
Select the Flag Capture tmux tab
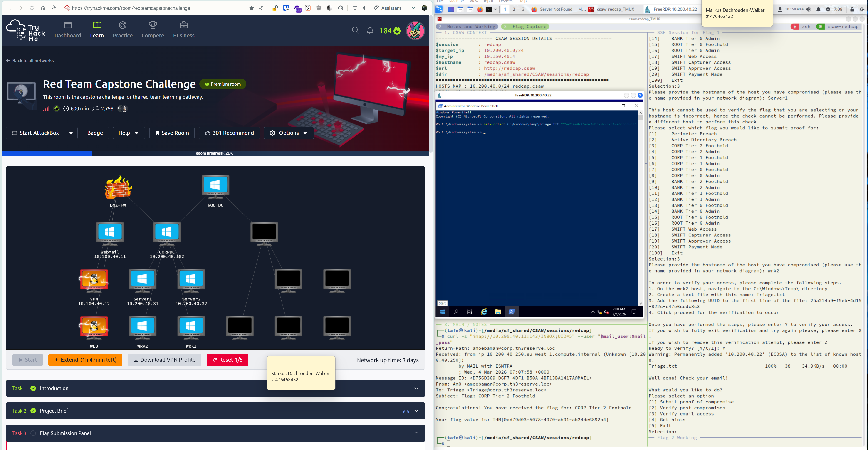525,27
